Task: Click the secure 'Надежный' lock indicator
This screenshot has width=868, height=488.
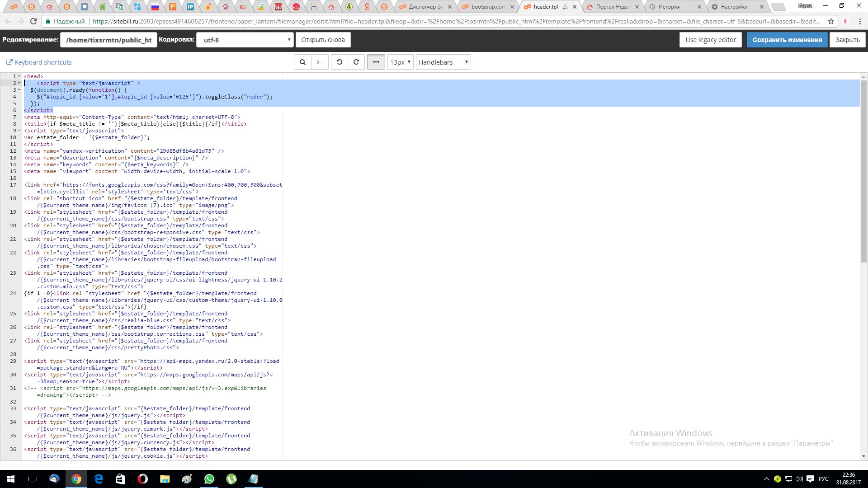Action: [65, 21]
